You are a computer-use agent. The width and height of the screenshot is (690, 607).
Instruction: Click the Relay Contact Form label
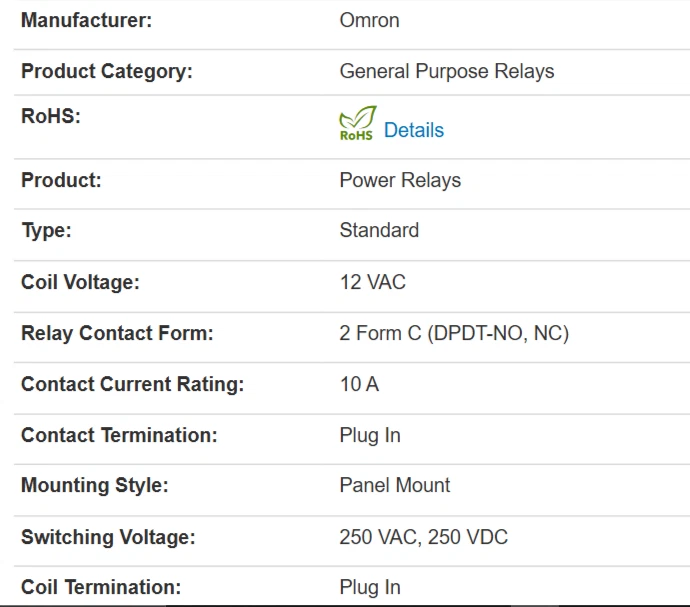pyautogui.click(x=117, y=333)
